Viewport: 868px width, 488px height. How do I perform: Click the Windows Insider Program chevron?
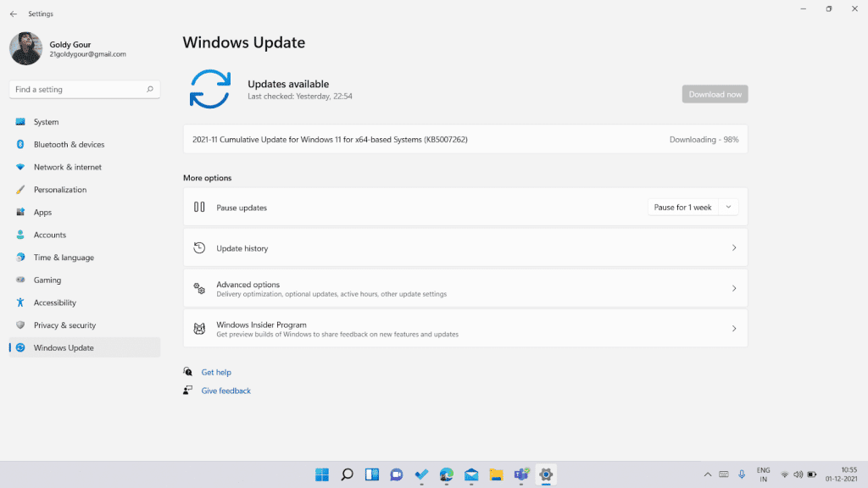pos(734,329)
